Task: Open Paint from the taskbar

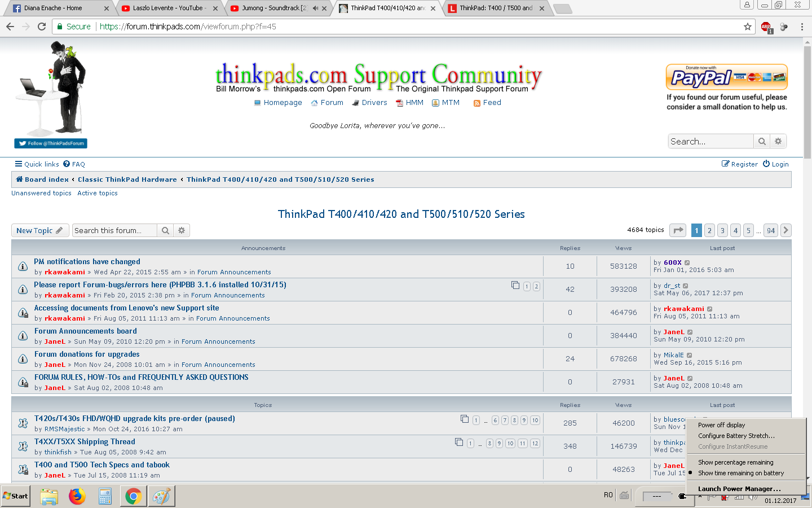Action: (x=161, y=496)
